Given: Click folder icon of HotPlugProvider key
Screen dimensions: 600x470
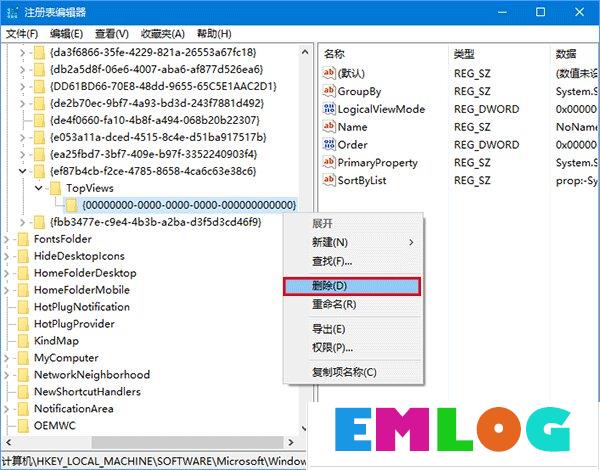Looking at the screenshot, I should (23, 324).
